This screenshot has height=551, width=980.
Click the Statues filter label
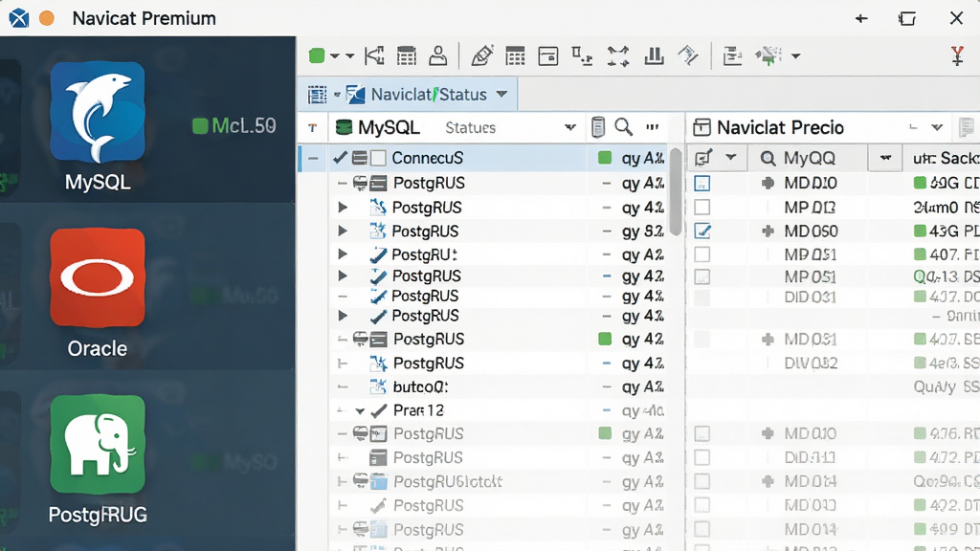(470, 127)
